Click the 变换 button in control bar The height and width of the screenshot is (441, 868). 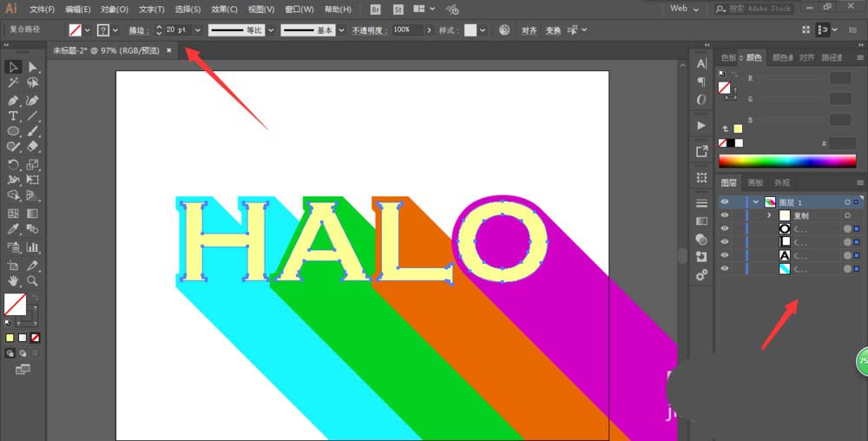(553, 30)
